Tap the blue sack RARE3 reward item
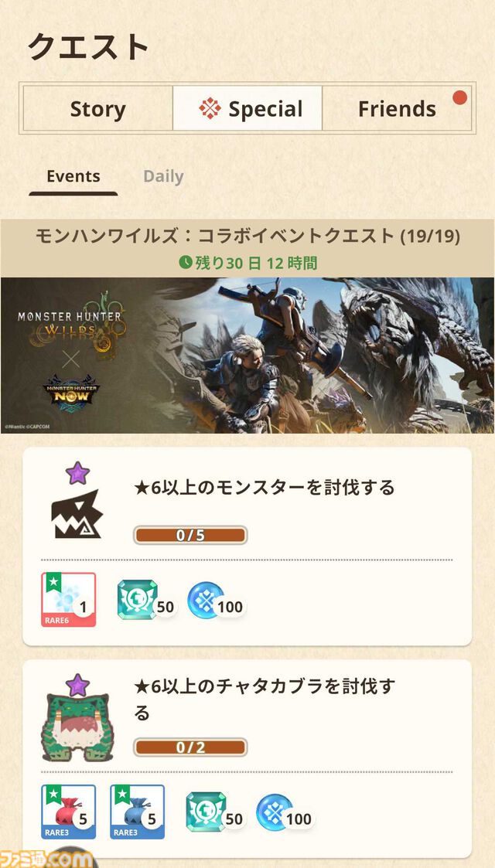This screenshot has width=495, height=868. [x=138, y=812]
